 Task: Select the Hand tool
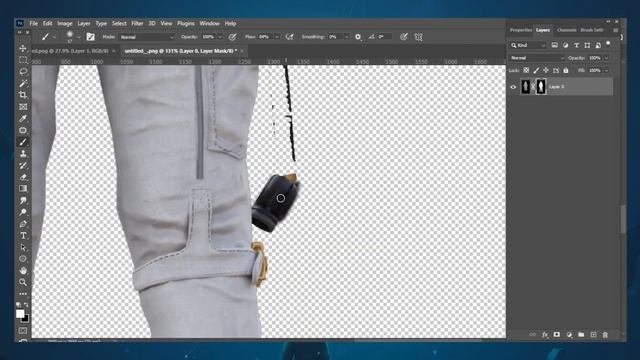point(23,271)
